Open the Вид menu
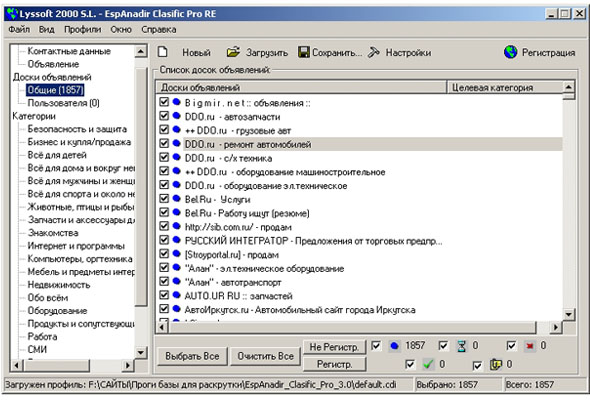Viewport: 590px width, 400px height. click(47, 29)
